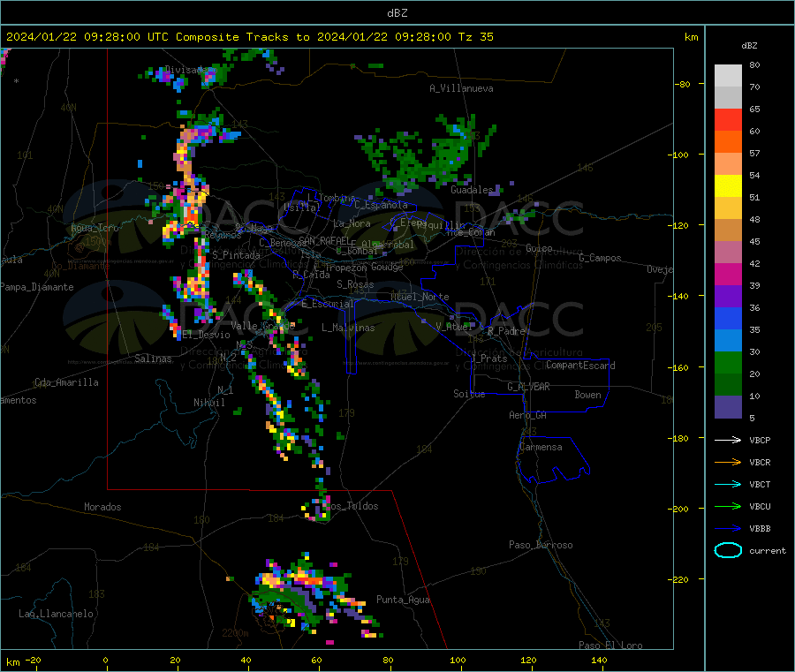
Task: Click the A_Villanueva map label
Action: (x=461, y=88)
